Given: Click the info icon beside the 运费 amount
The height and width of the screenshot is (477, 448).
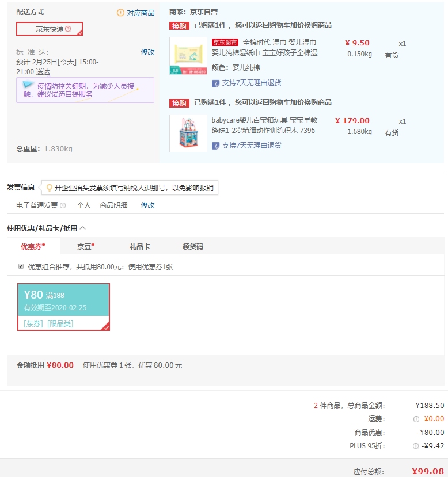Looking at the screenshot, I should click(416, 419).
